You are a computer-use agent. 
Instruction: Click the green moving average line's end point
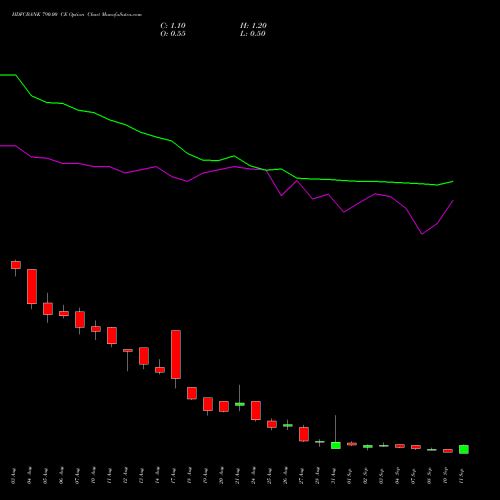[x=453, y=182]
